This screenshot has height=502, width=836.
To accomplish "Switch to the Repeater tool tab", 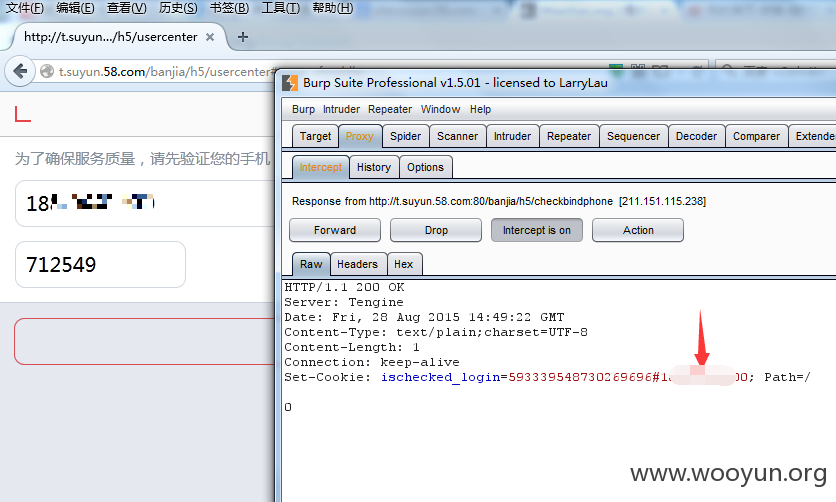I will click(x=569, y=136).
